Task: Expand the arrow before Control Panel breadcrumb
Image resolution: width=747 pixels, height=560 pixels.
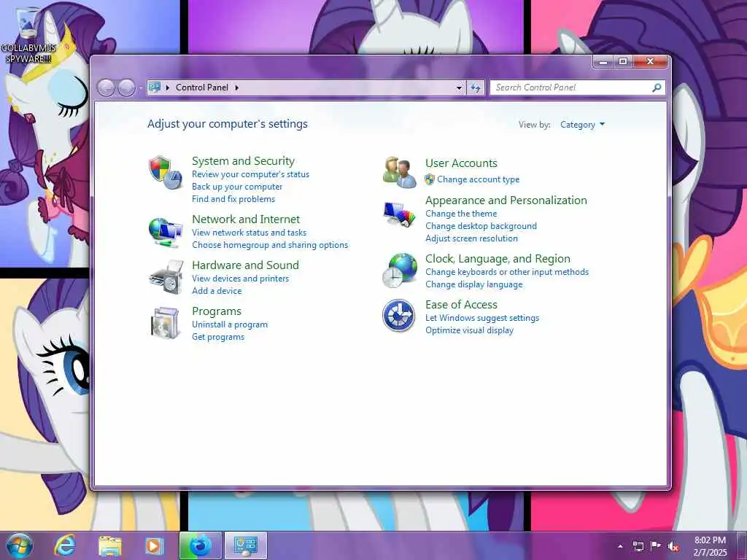Action: pyautogui.click(x=168, y=87)
